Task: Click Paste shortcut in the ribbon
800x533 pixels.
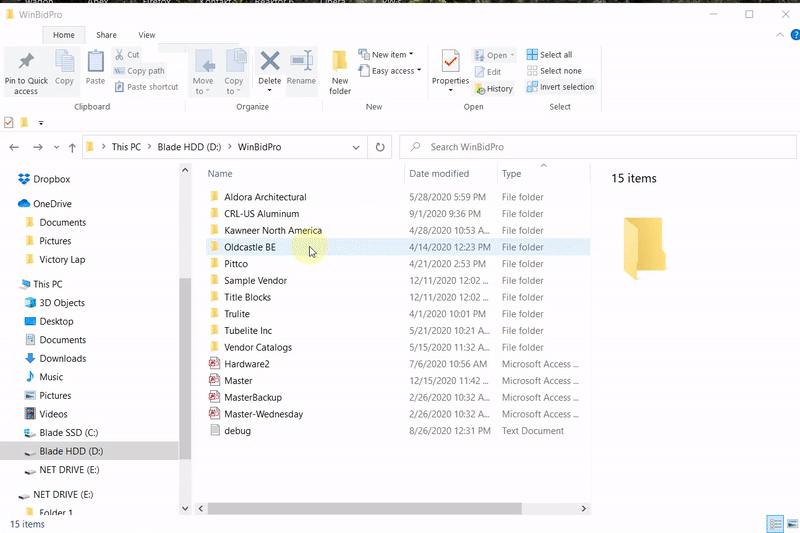Action: [x=146, y=87]
